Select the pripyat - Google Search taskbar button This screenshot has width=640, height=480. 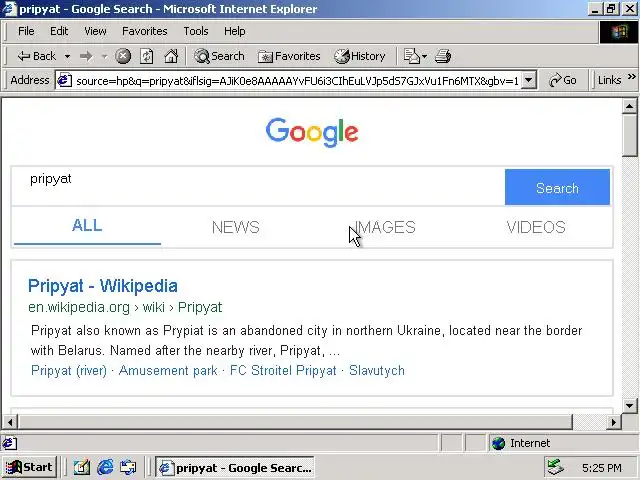pyautogui.click(x=235, y=467)
